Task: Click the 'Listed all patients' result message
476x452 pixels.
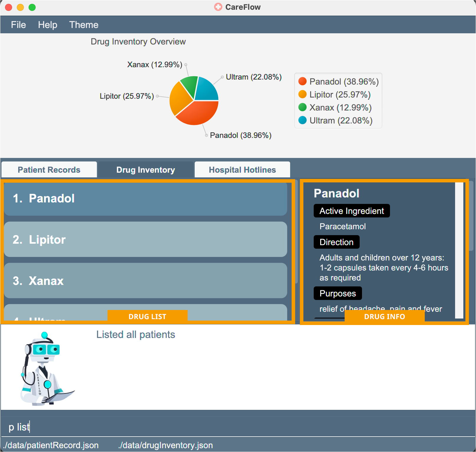Action: [136, 334]
